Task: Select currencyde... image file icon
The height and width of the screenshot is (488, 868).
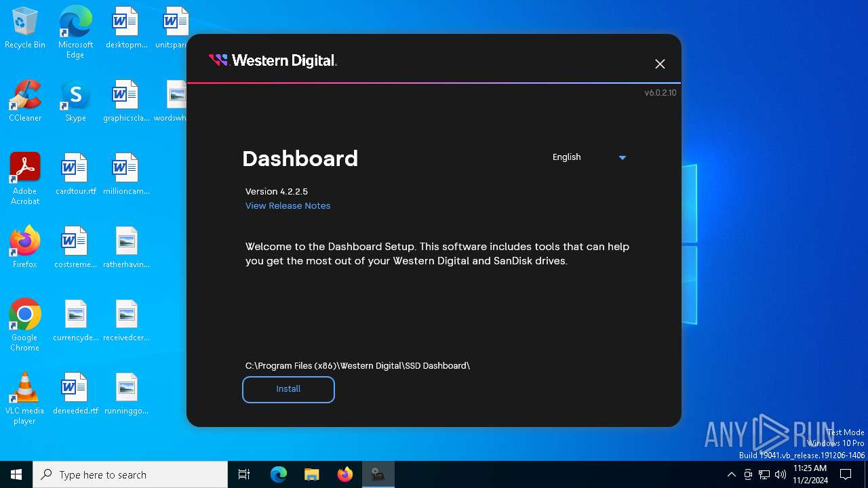Action: pyautogui.click(x=75, y=321)
